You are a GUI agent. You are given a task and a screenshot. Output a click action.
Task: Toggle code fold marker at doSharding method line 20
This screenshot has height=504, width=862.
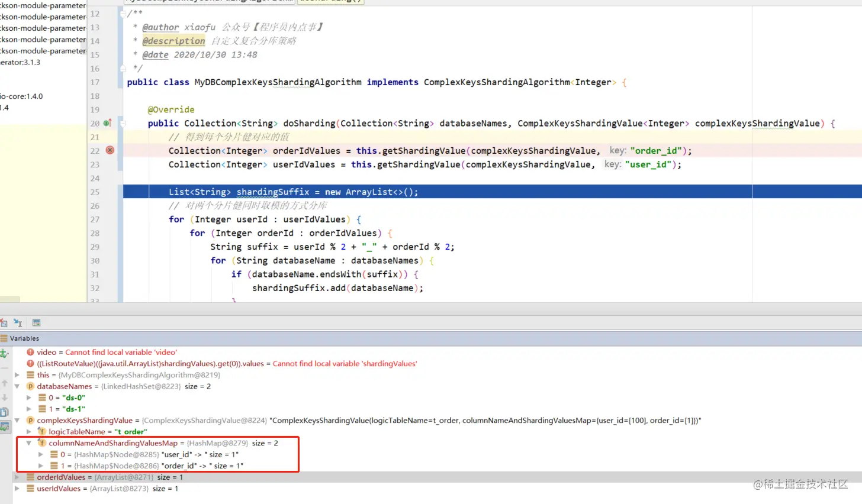click(x=123, y=123)
